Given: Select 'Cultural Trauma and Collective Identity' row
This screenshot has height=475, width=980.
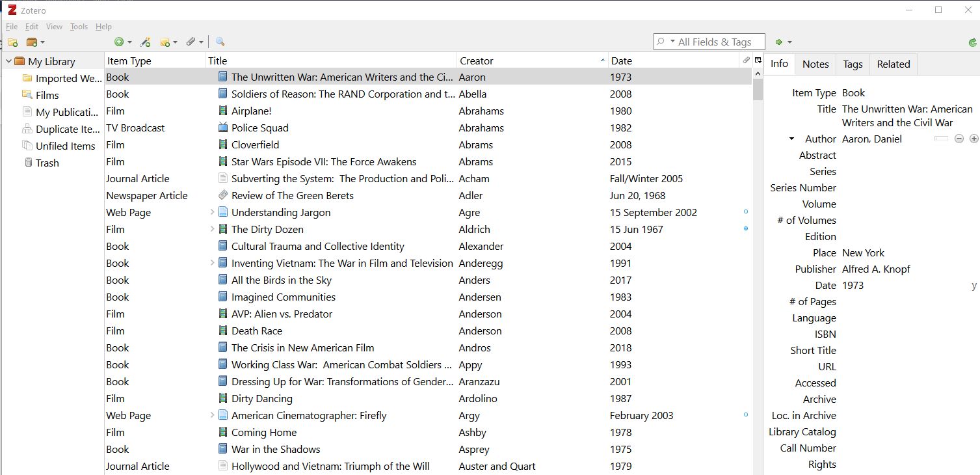Looking at the screenshot, I should coord(428,246).
